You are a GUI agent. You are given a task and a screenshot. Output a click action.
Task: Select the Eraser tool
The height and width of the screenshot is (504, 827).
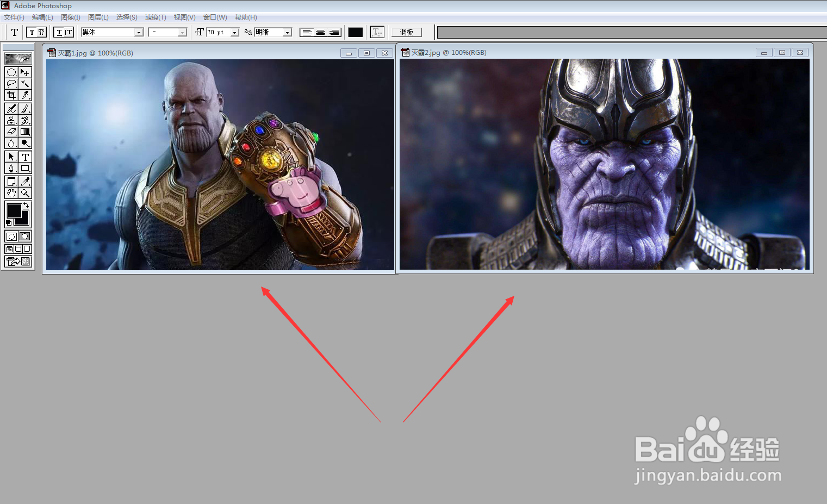click(x=11, y=132)
